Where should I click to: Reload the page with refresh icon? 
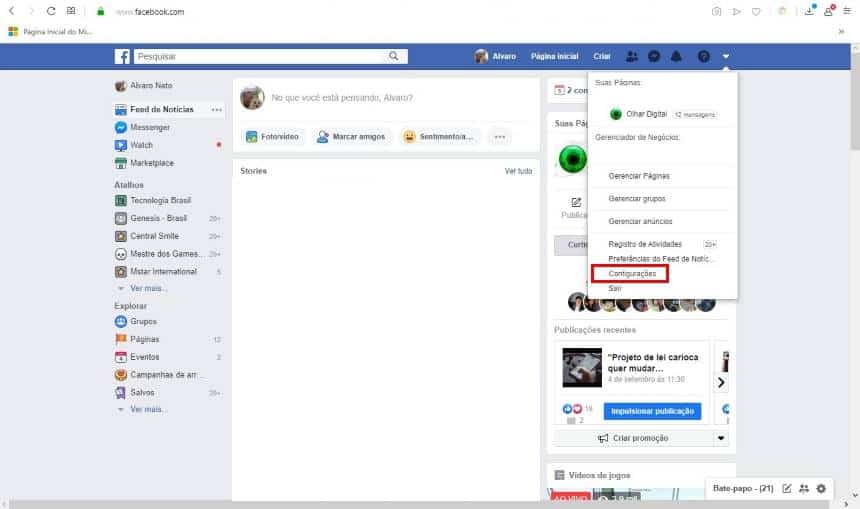tap(50, 11)
